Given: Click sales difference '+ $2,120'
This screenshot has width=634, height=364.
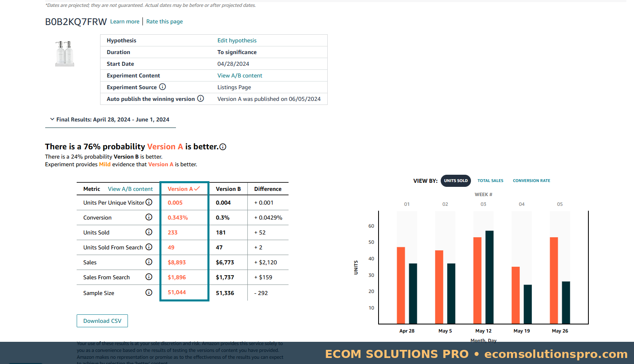Looking at the screenshot, I should click(266, 262).
